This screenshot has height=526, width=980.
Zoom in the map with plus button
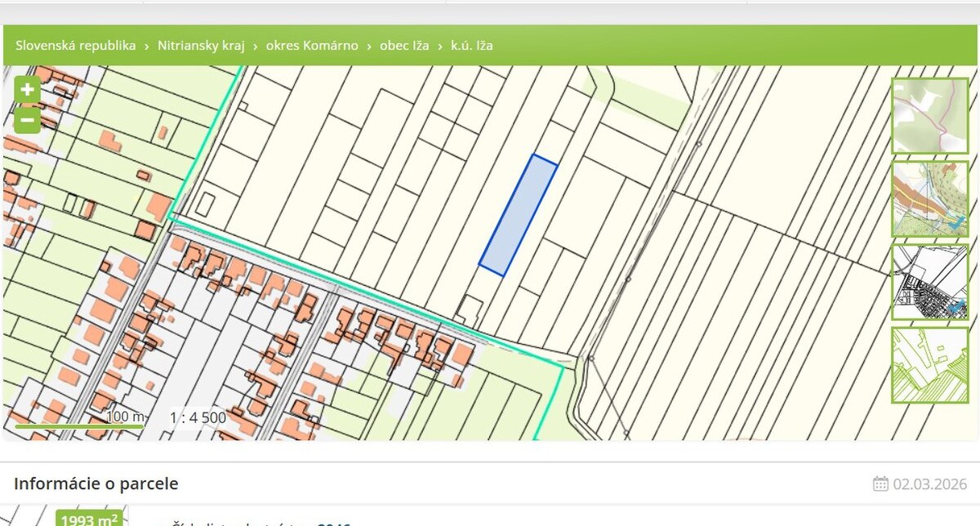click(27, 90)
